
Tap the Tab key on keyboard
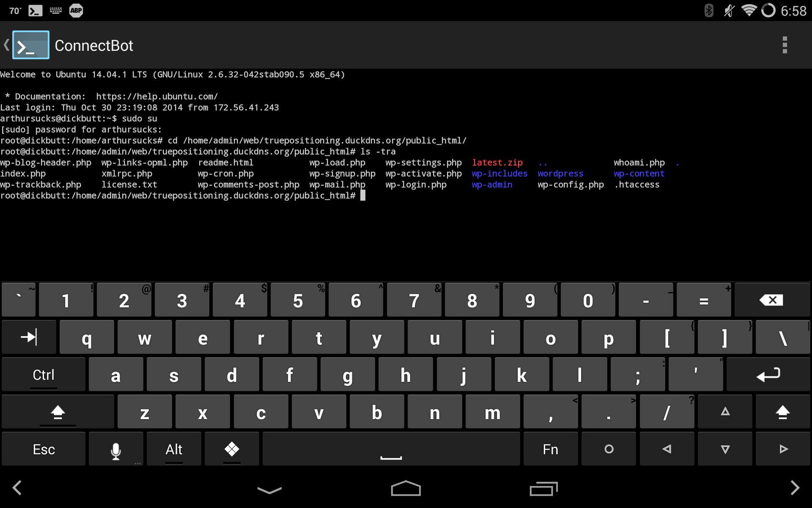tap(29, 337)
